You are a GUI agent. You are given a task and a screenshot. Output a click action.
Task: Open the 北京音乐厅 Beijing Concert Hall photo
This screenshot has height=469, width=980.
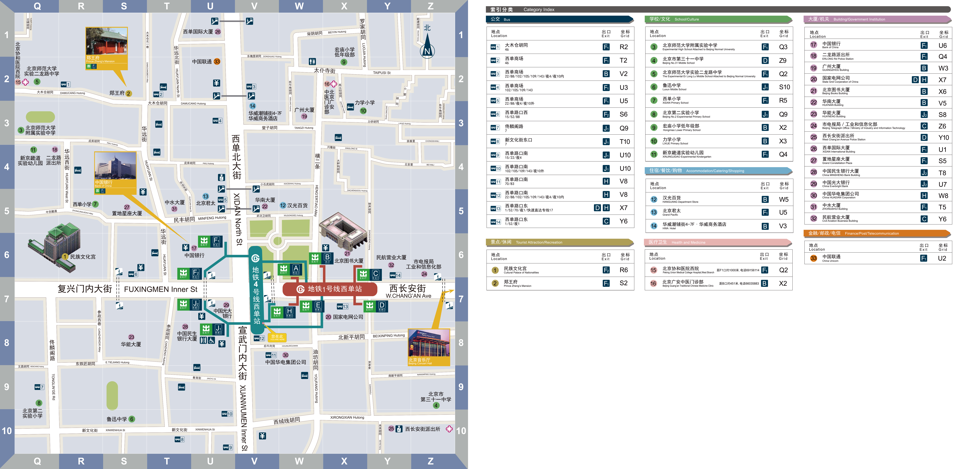429,347
